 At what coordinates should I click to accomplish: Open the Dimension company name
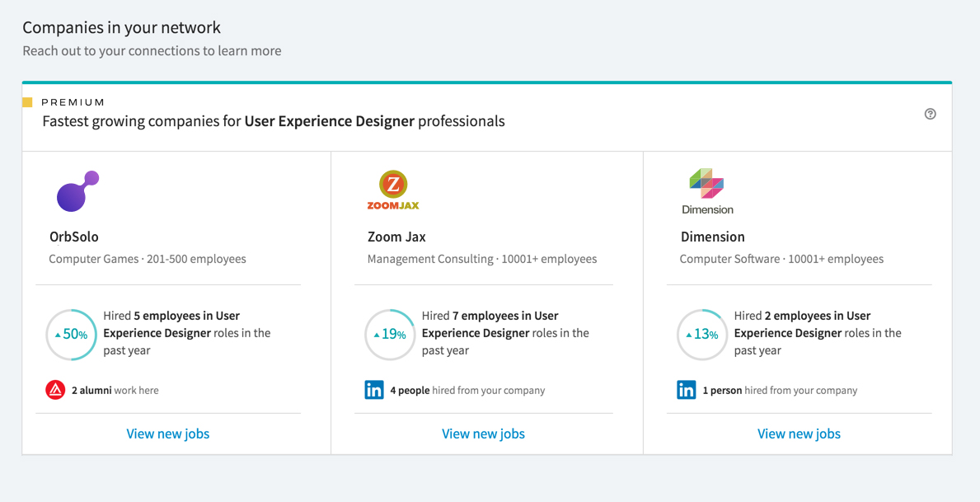point(712,237)
